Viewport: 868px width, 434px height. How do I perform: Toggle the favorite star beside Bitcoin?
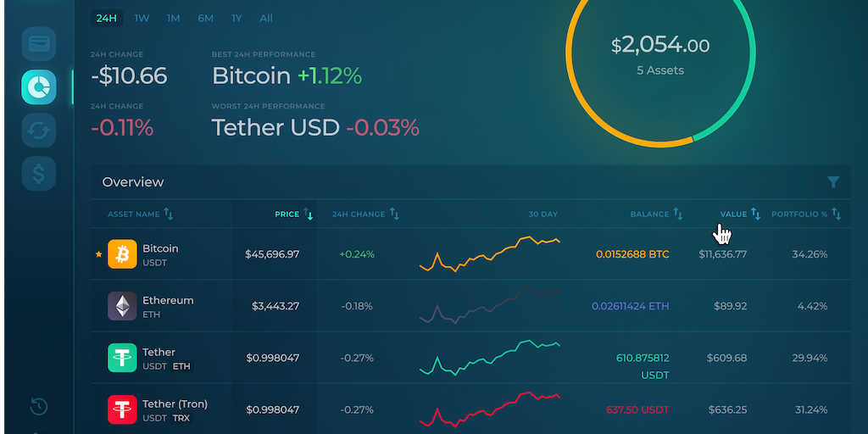[98, 254]
